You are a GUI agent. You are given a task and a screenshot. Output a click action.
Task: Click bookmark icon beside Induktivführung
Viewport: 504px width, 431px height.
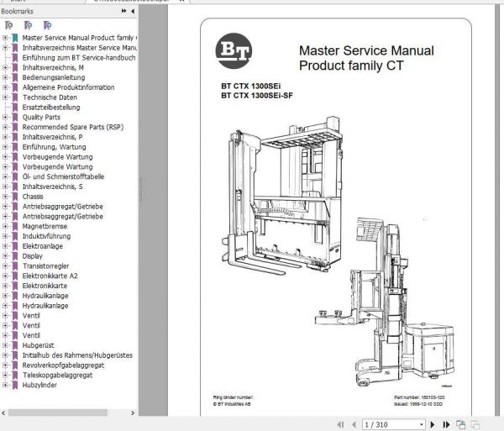coord(15,236)
